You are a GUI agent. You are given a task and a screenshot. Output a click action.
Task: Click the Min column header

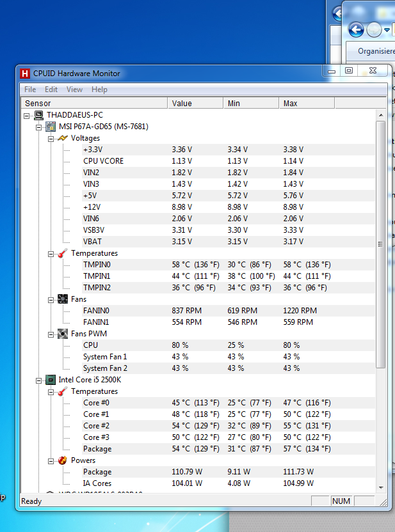tap(252, 103)
